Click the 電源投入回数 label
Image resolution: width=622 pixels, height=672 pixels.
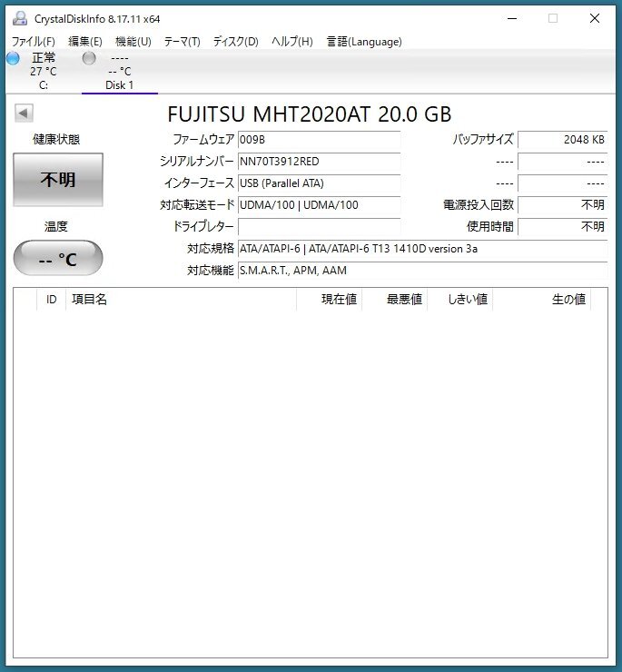pyautogui.click(x=479, y=205)
